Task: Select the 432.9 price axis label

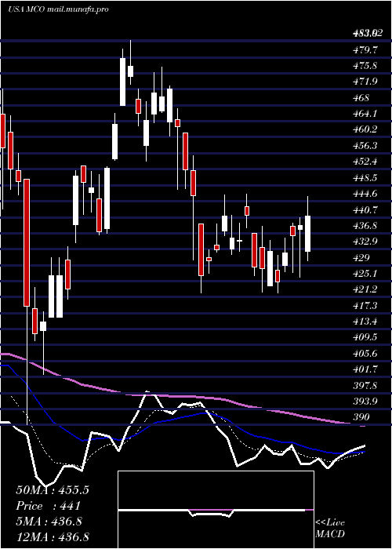Action: 365,242
